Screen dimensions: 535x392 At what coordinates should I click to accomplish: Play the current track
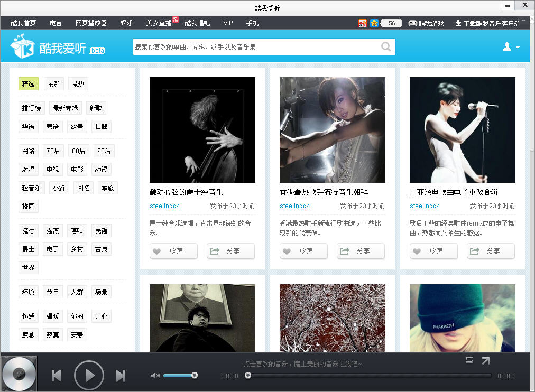point(89,375)
